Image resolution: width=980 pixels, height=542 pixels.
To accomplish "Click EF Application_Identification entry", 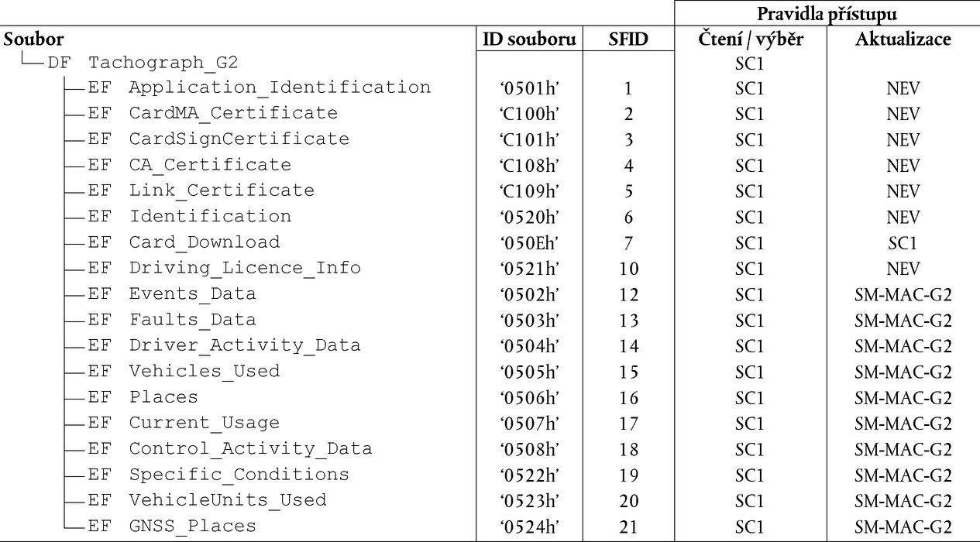I will click(x=259, y=87).
